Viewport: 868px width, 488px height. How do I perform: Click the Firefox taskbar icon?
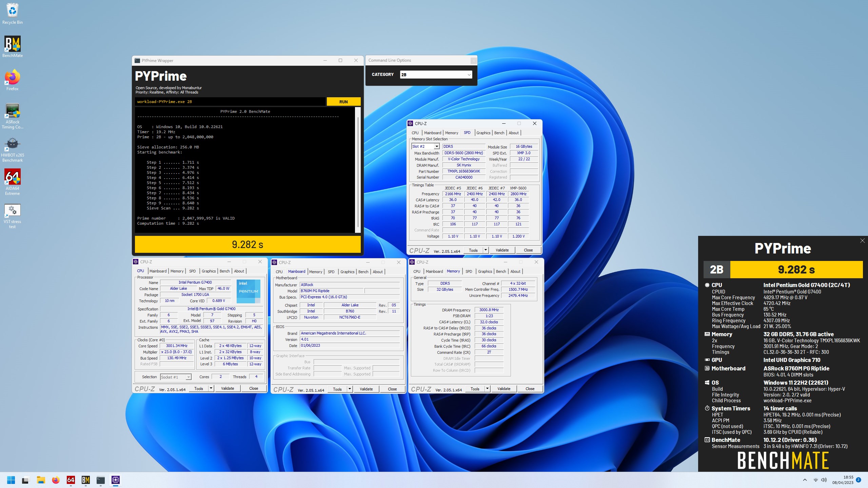click(56, 480)
